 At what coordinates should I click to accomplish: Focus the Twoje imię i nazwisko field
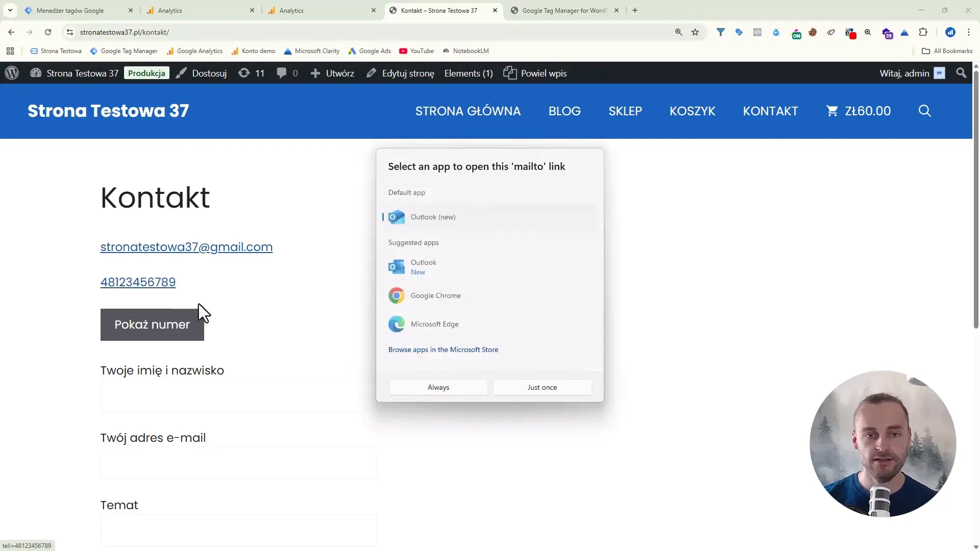click(x=238, y=395)
